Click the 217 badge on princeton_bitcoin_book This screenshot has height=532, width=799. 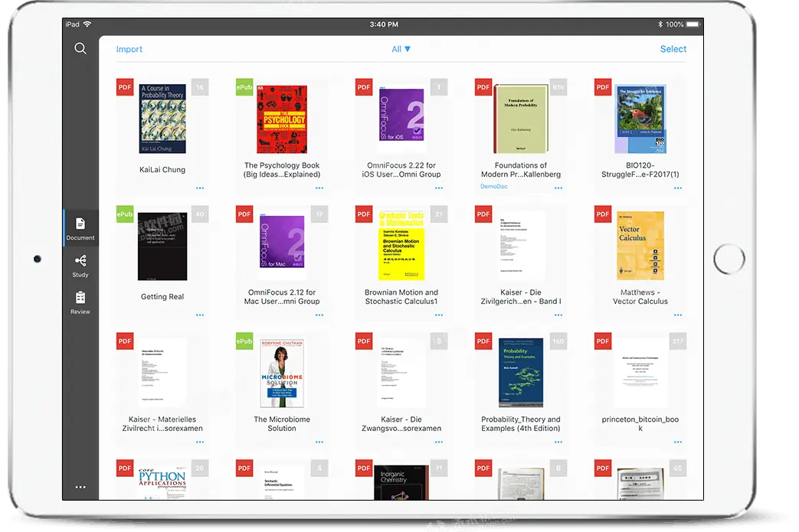(678, 341)
